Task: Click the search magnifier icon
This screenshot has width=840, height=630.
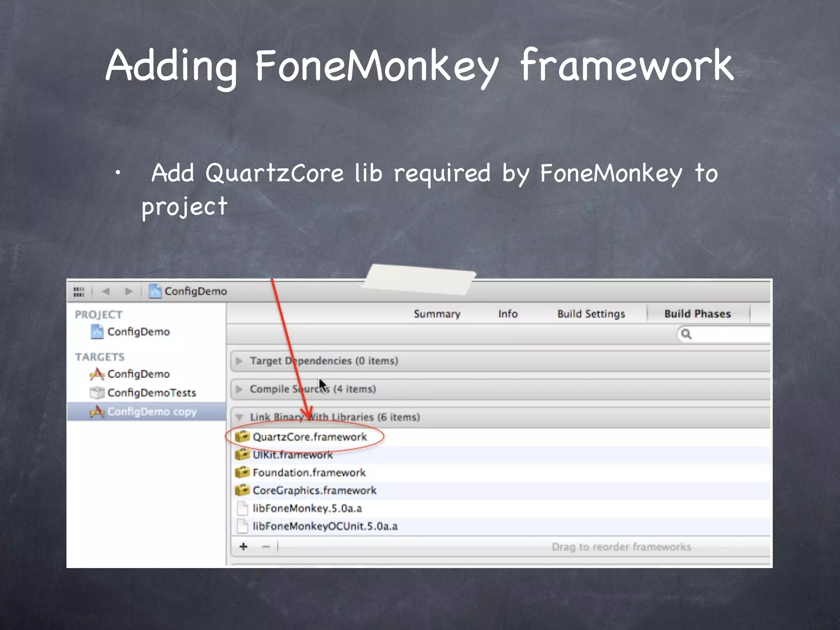Action: click(686, 334)
